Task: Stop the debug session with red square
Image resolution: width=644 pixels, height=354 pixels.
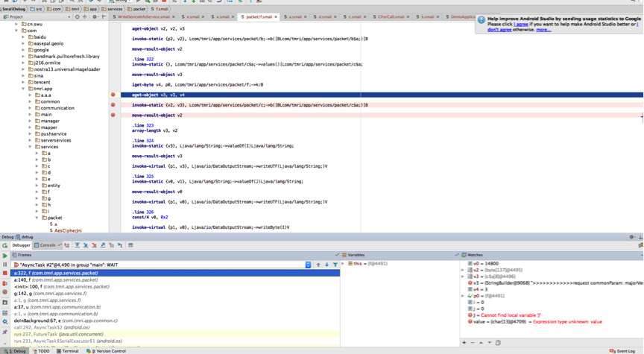Action: click(x=4, y=274)
